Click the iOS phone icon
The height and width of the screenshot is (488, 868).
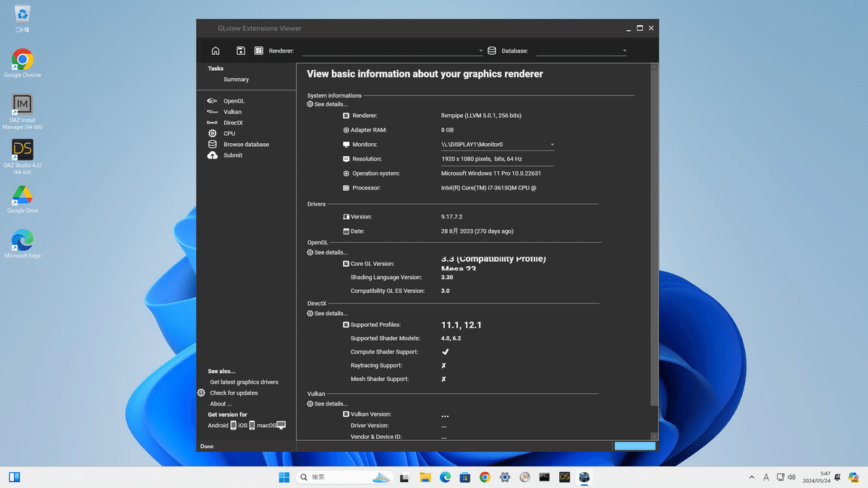252,425
